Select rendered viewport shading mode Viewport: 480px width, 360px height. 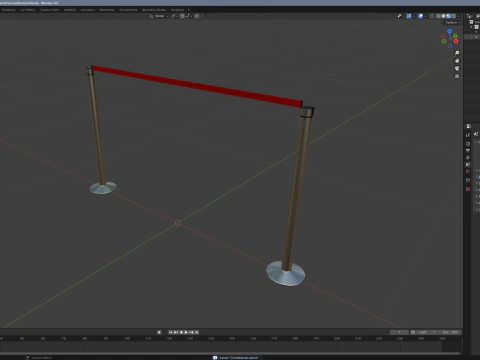tap(454, 16)
